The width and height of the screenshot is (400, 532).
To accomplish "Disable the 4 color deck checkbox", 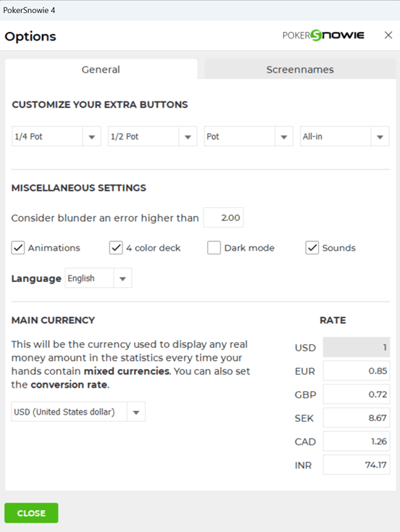I will coord(116,248).
